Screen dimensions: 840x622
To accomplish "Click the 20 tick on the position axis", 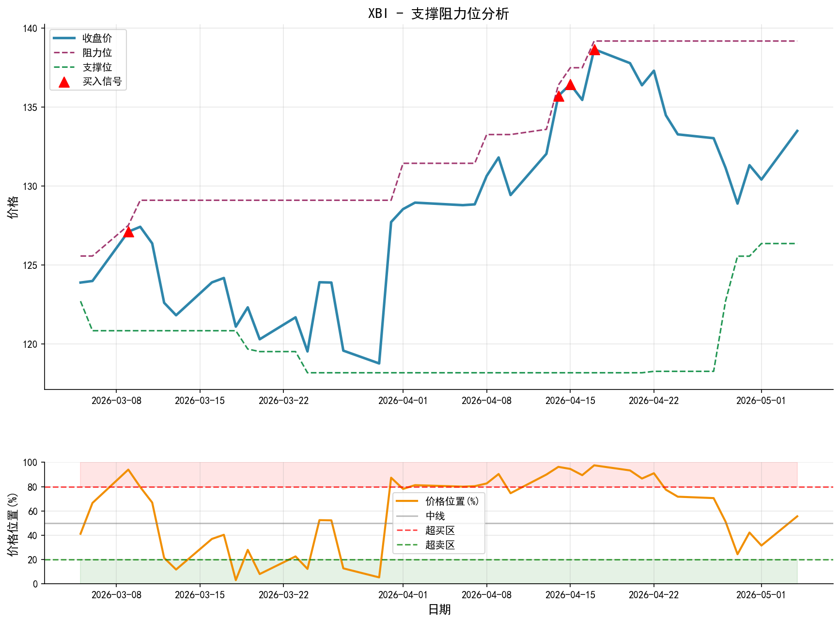I will click(x=32, y=560).
